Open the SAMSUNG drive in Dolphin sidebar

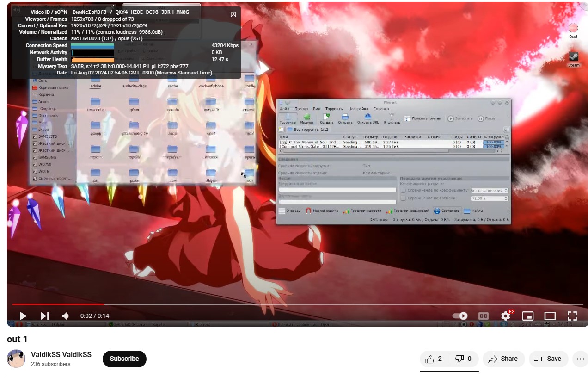(44, 157)
